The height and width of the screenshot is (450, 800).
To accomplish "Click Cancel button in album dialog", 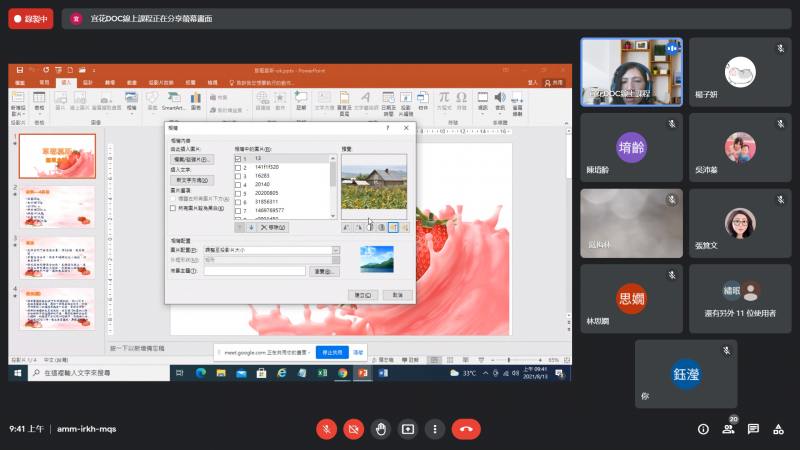I will click(x=397, y=295).
